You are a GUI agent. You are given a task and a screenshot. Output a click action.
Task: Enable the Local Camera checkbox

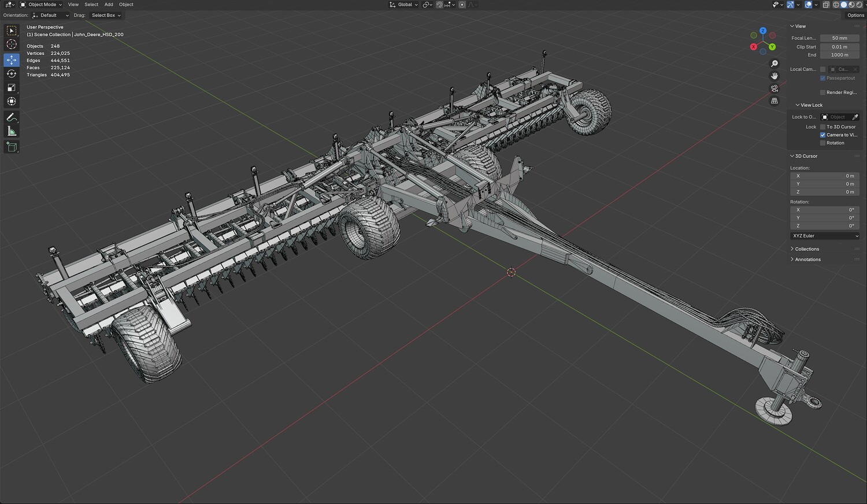click(822, 69)
